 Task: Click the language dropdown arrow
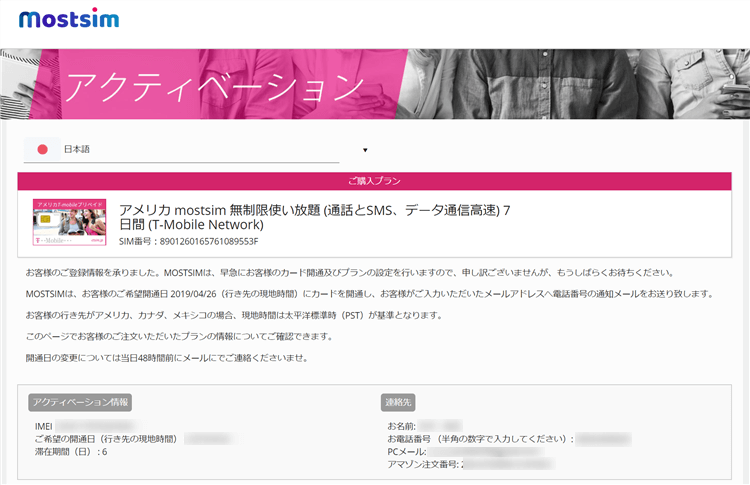(x=365, y=151)
